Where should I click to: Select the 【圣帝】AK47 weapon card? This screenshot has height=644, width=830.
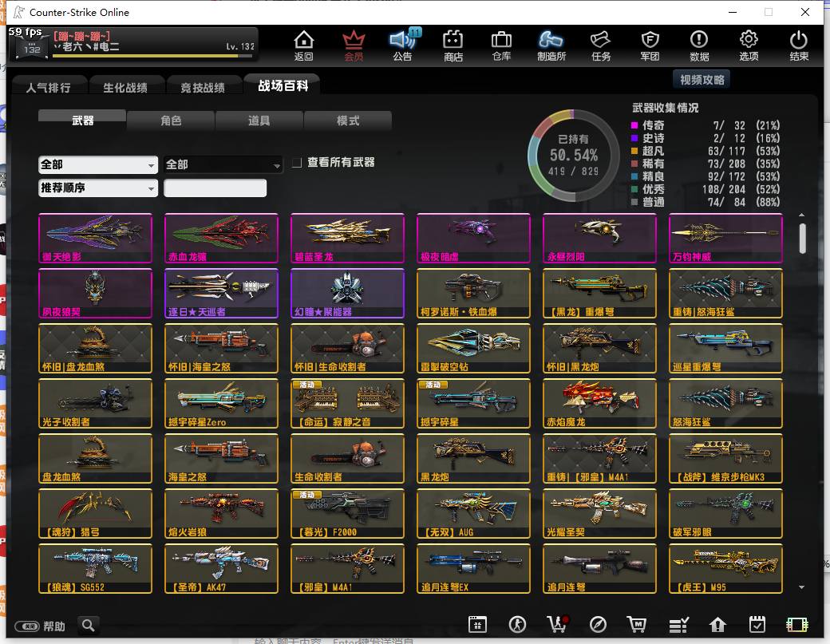(x=221, y=568)
